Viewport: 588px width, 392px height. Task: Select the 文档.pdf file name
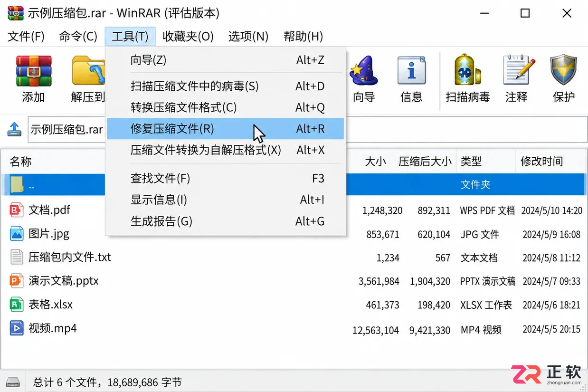(49, 210)
